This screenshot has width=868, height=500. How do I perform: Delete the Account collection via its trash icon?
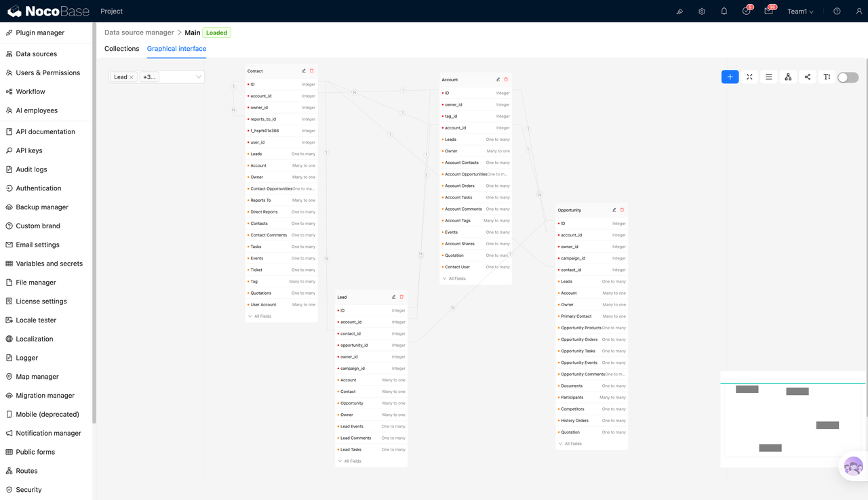tap(505, 79)
